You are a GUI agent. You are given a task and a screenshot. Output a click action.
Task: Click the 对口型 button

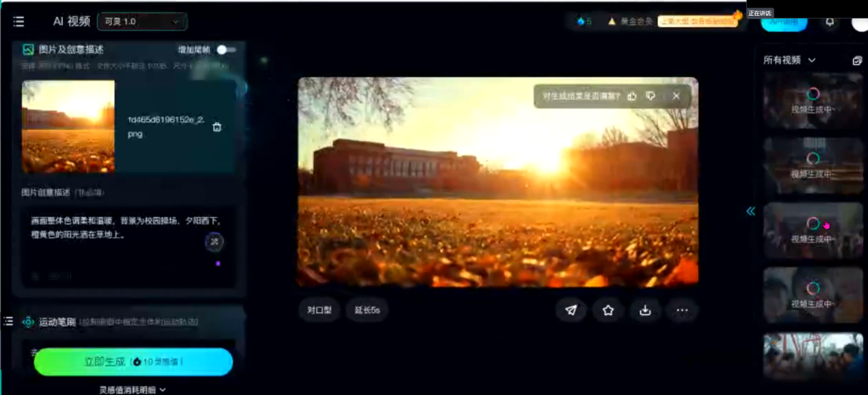tap(319, 310)
